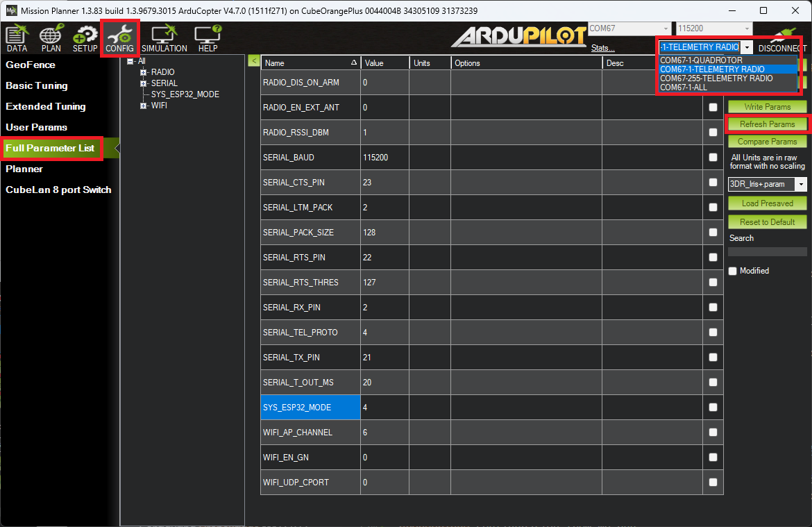Open the SETUP hardware screen
This screenshot has height=527, width=812.
coord(85,38)
